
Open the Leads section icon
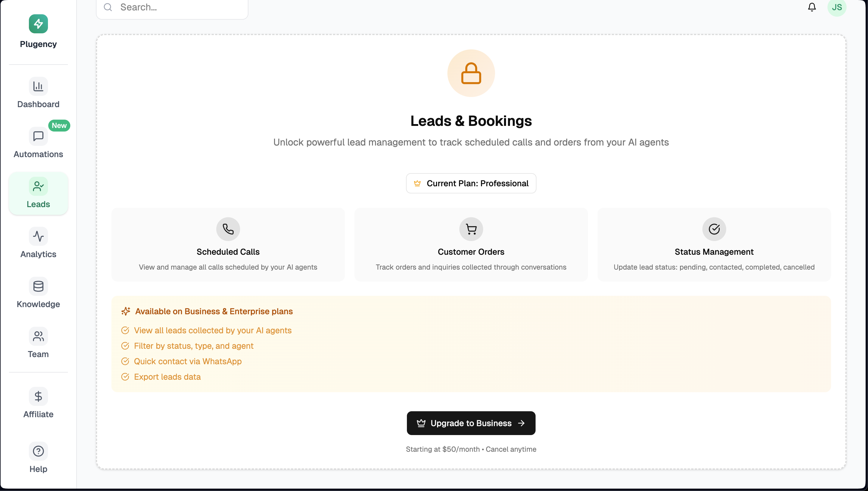[x=38, y=186]
